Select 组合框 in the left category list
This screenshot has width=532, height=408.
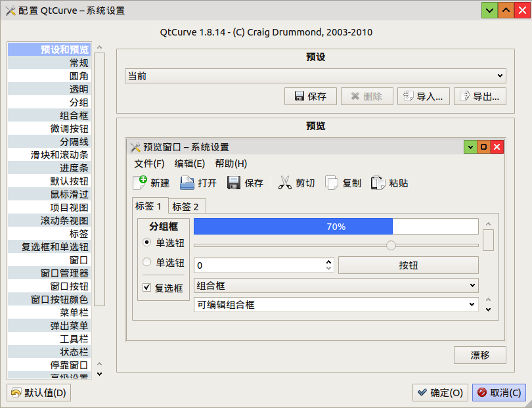coord(49,116)
